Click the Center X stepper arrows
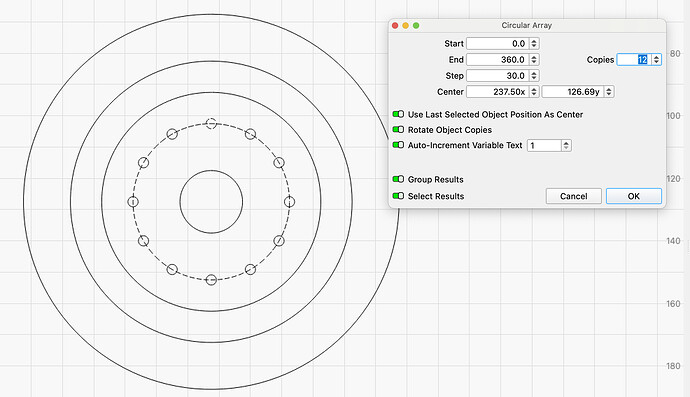Image resolution: width=690 pixels, height=397 pixels. pos(534,92)
